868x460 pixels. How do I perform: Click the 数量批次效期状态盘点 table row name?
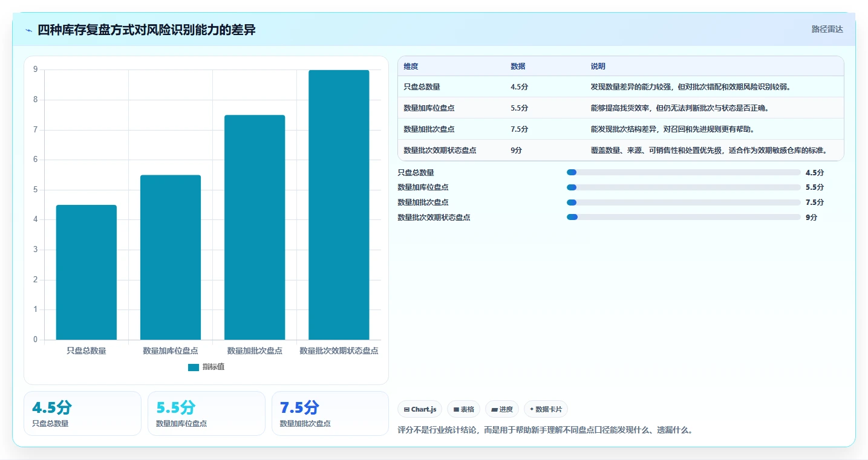pyautogui.click(x=440, y=151)
